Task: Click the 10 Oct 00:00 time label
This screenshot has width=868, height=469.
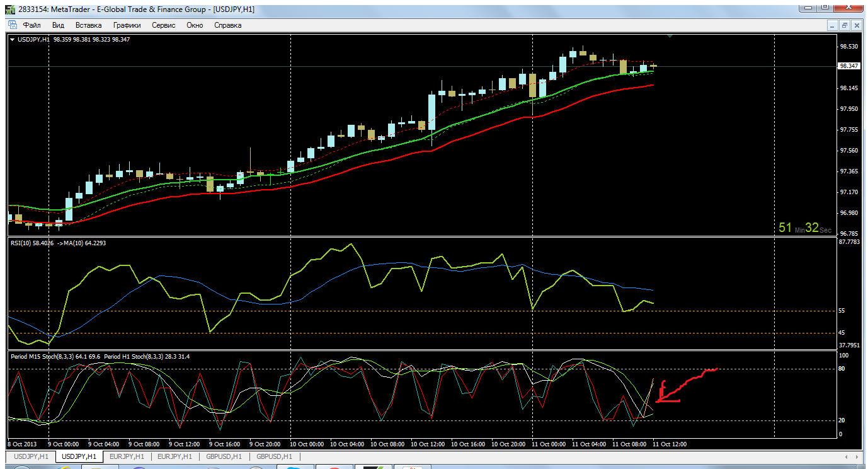Action: click(307, 444)
